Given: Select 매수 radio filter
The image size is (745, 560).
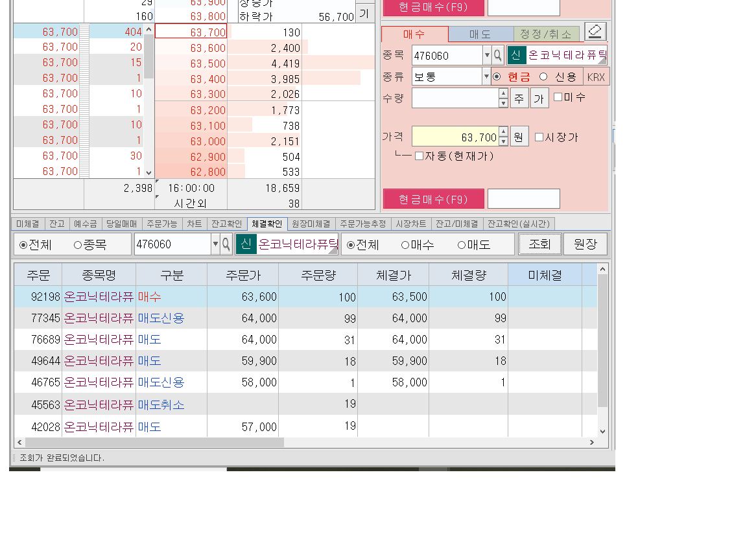Looking at the screenshot, I should (405, 245).
